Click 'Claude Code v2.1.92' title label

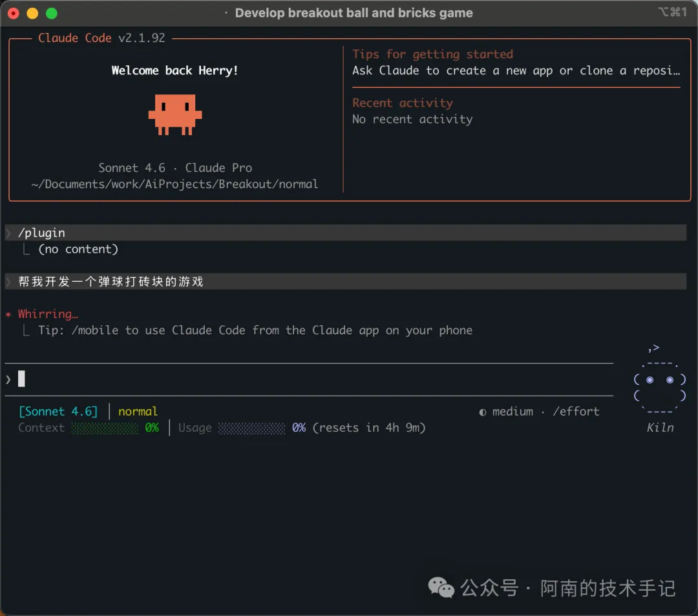[101, 38]
